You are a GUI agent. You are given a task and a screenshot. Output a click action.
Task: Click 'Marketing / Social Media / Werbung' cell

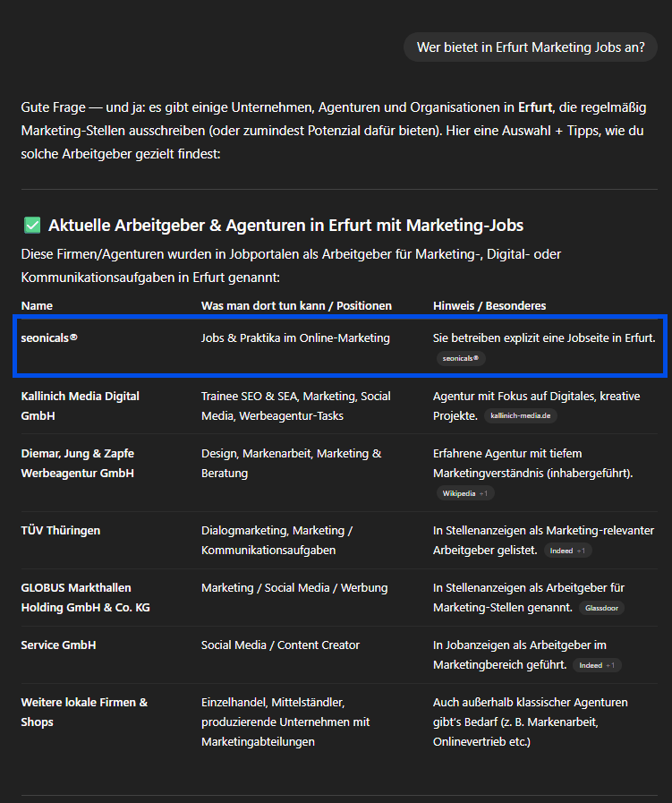click(294, 588)
